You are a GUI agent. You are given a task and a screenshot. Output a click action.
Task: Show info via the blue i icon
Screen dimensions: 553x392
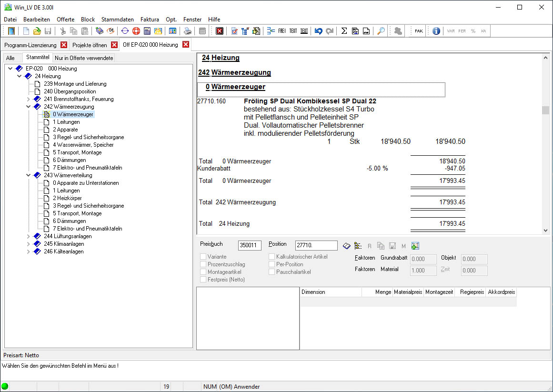pyautogui.click(x=436, y=31)
